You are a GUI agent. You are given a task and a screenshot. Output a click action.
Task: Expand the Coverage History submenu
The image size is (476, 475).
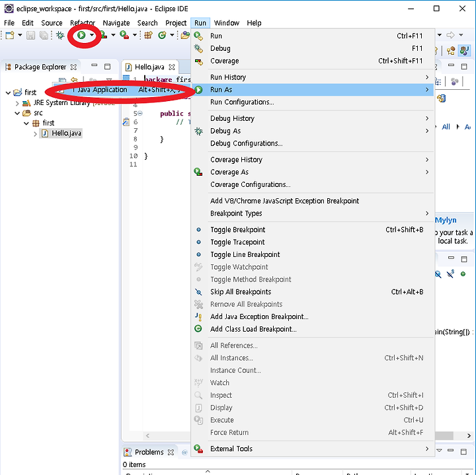(312, 160)
